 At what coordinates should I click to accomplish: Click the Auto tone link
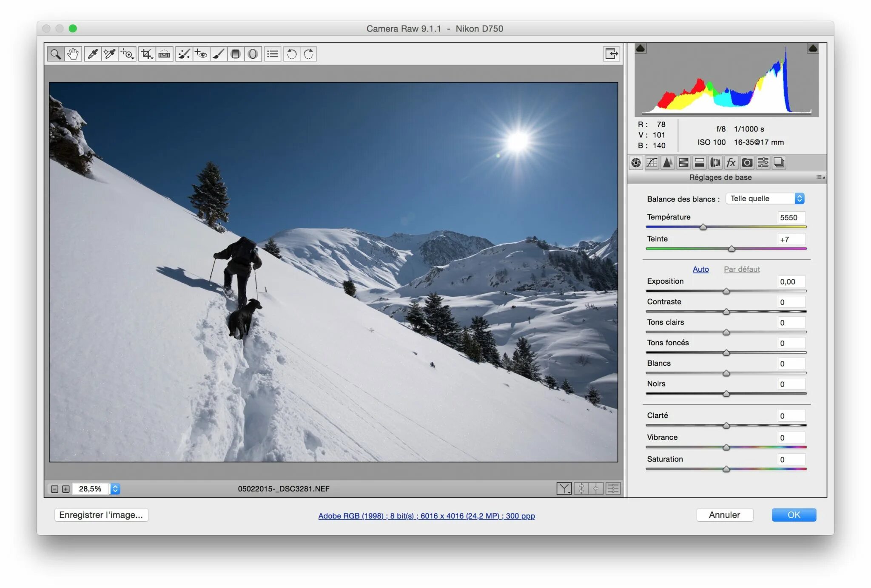tap(700, 269)
